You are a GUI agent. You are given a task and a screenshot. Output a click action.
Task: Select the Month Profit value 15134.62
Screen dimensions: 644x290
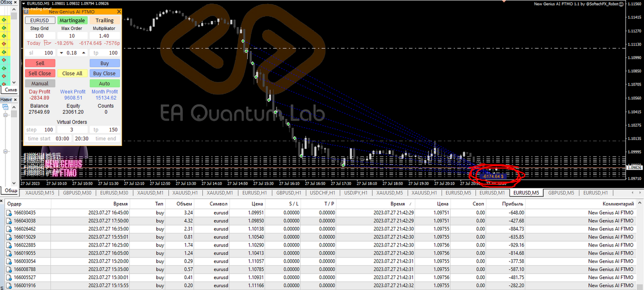pyautogui.click(x=105, y=98)
